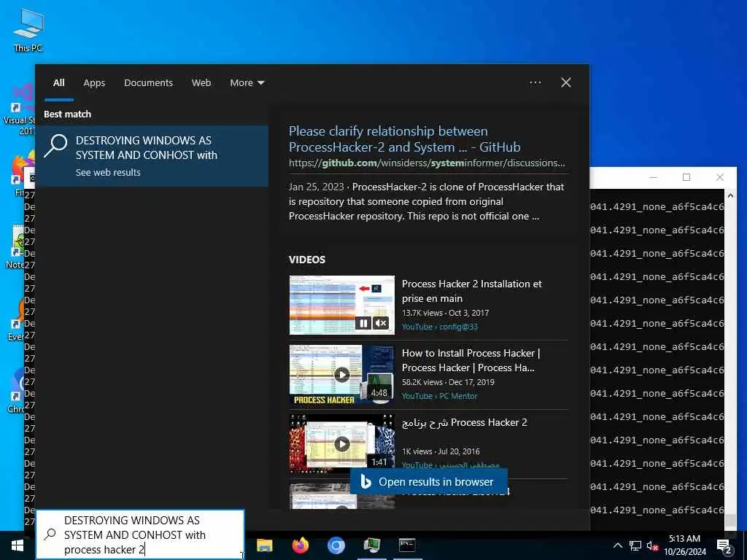Viewport: 747px width, 560px height.
Task: Click the console window scrollbar up arrow
Action: click(730, 195)
